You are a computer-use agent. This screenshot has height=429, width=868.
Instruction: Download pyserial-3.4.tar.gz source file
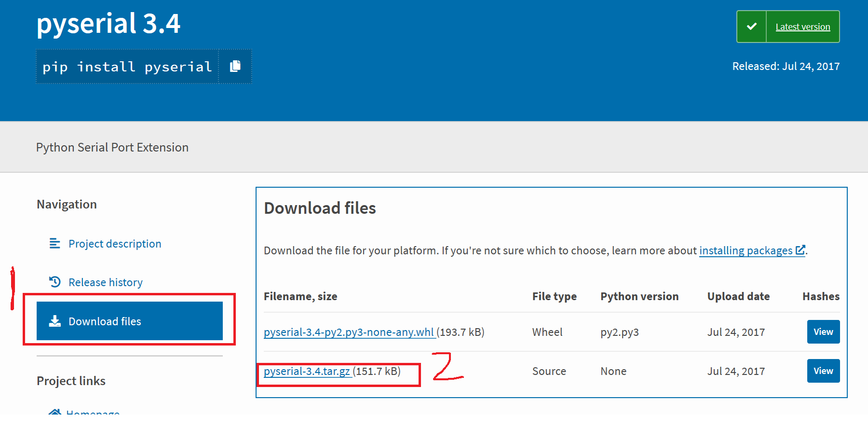pos(307,371)
